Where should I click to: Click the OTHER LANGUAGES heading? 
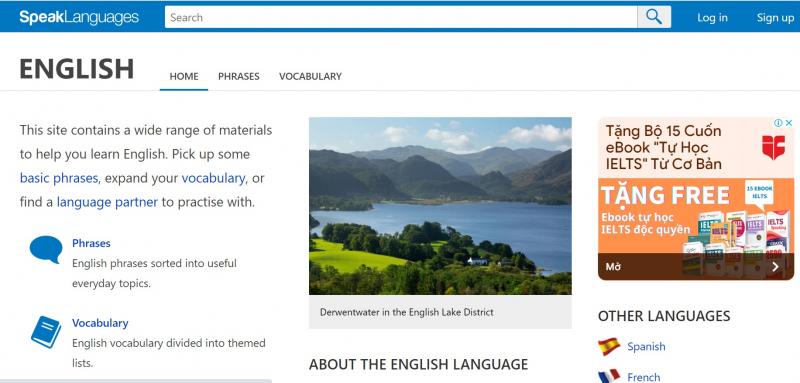[x=664, y=316]
